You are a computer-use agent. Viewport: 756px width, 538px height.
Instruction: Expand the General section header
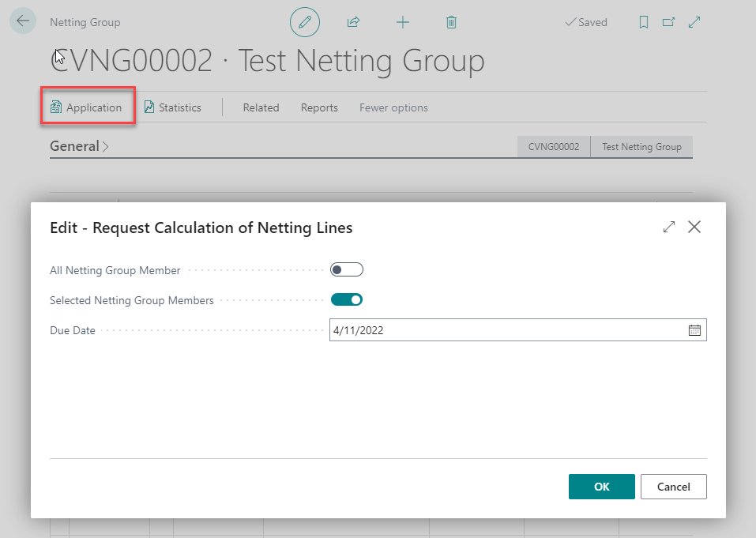coord(79,146)
